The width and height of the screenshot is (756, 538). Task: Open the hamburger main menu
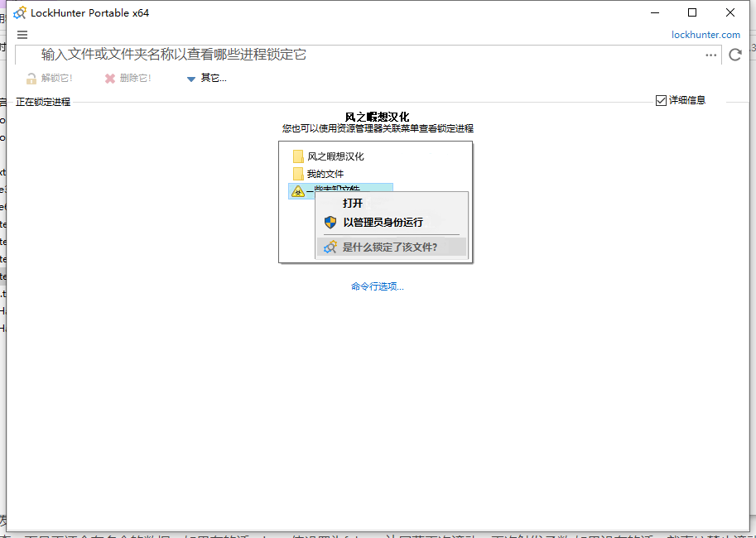point(22,35)
